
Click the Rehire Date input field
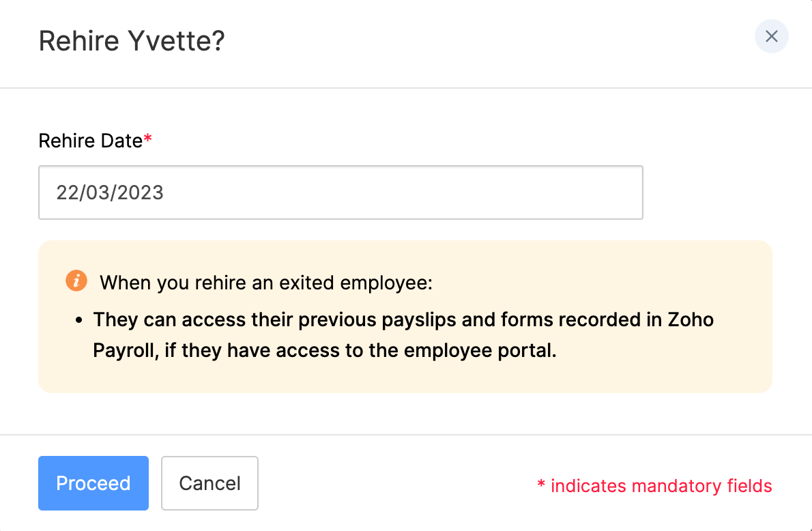coord(340,192)
